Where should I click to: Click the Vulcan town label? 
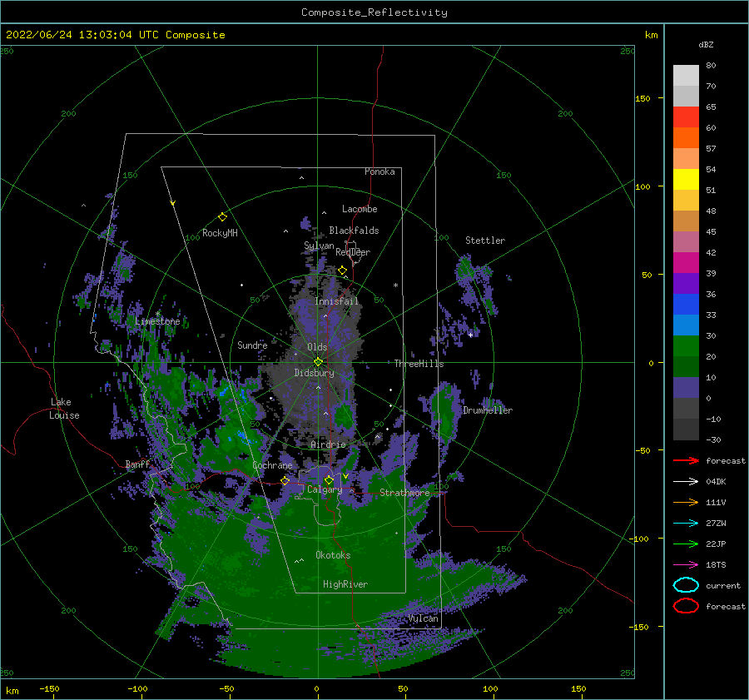coord(424,618)
